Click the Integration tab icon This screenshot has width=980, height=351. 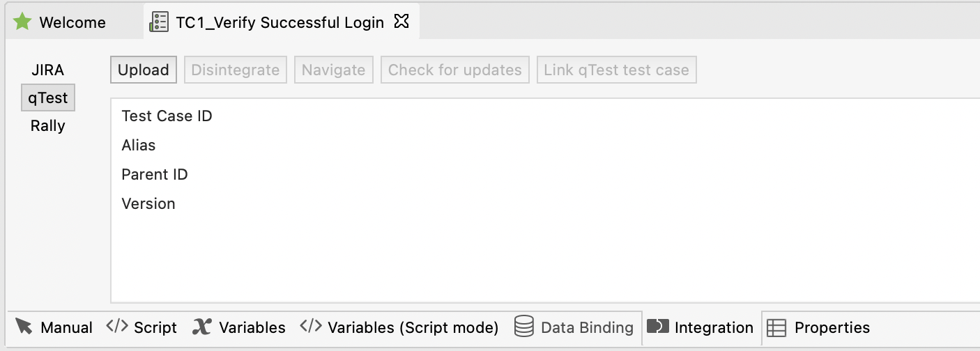click(658, 327)
